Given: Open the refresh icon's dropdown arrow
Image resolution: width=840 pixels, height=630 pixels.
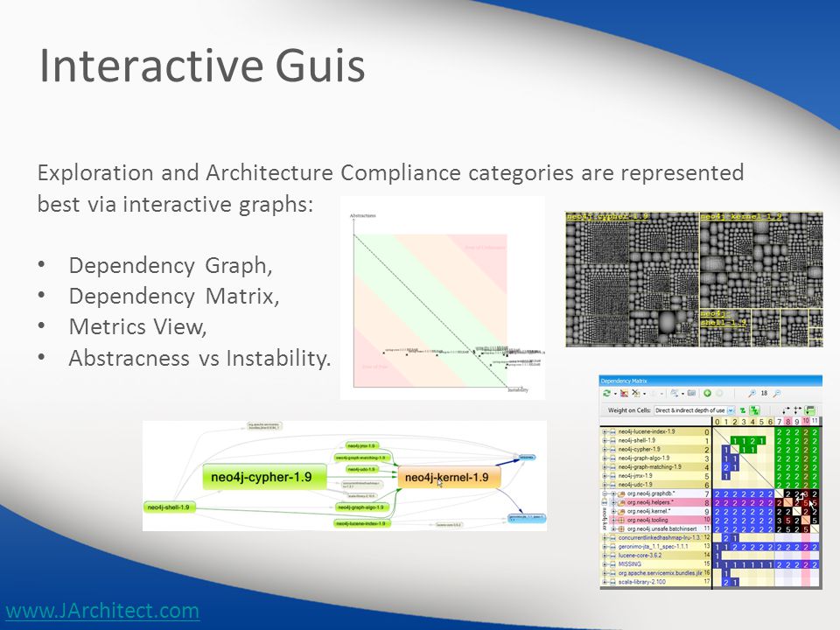Looking at the screenshot, I should 615,394.
